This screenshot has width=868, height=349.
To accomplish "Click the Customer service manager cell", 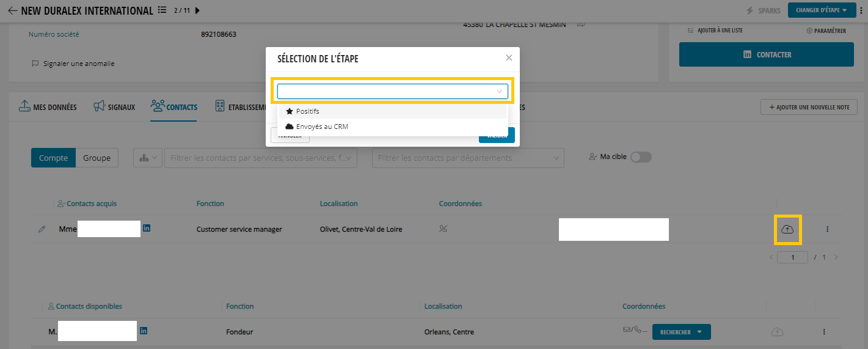I will 239,229.
